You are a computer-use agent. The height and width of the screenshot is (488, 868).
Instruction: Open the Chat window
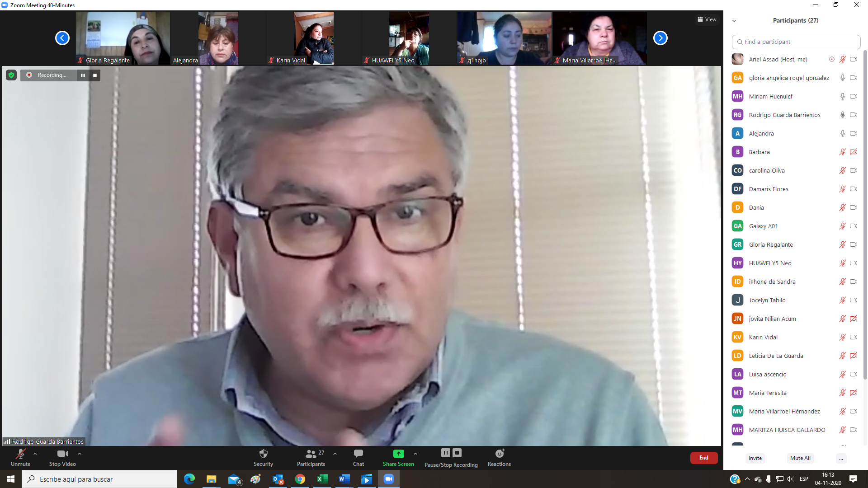(359, 458)
